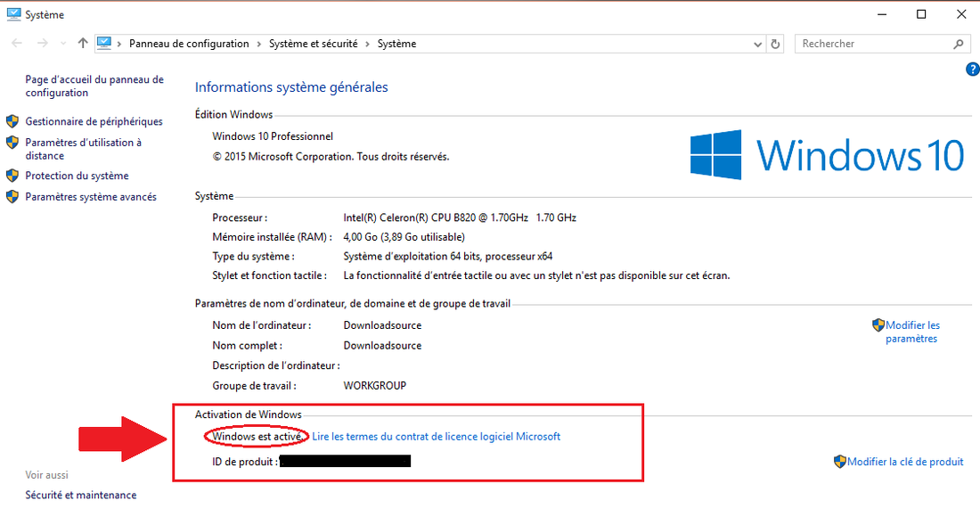Click the forward navigation arrow

[43, 43]
